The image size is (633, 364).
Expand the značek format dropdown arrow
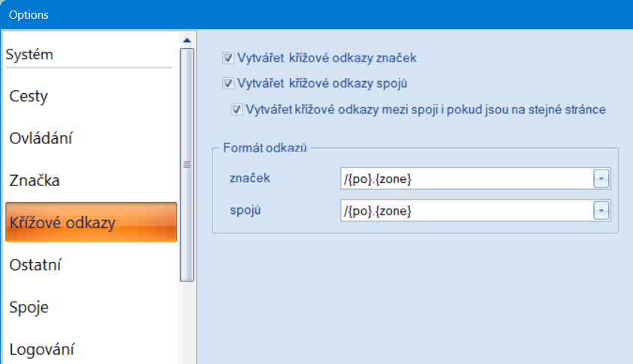[601, 179]
